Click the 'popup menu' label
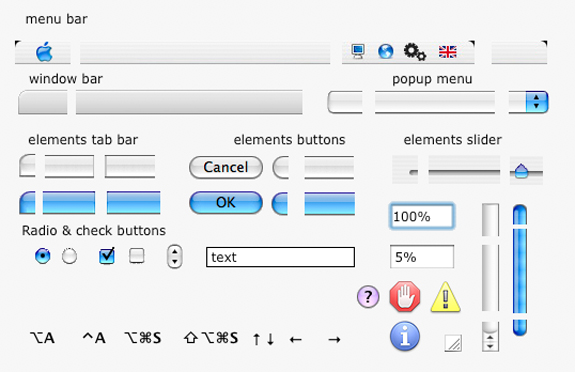Viewport: 575px width, 372px height. point(432,79)
